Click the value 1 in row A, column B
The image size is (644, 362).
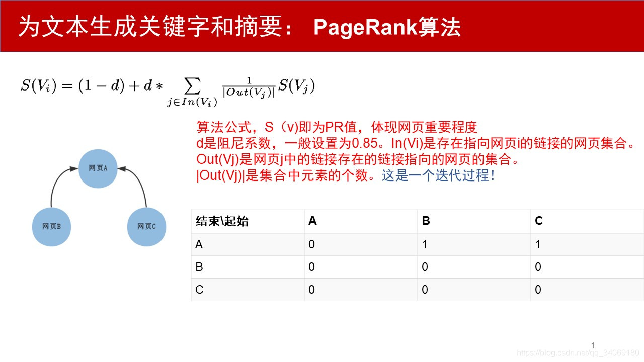474,244
